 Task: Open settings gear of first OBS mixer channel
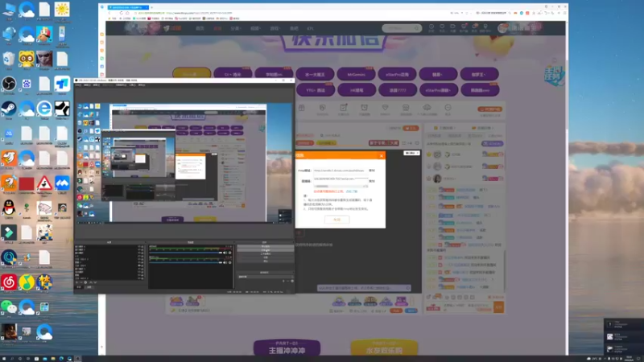point(230,253)
